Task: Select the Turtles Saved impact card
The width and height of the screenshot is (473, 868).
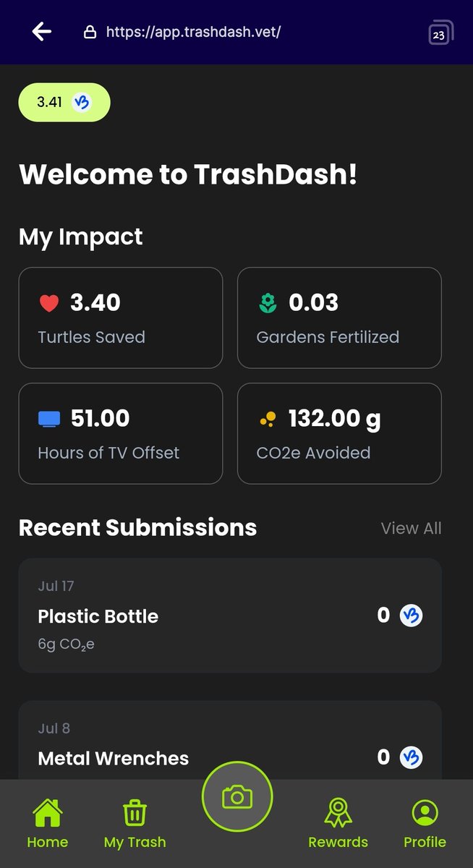Action: [x=121, y=318]
